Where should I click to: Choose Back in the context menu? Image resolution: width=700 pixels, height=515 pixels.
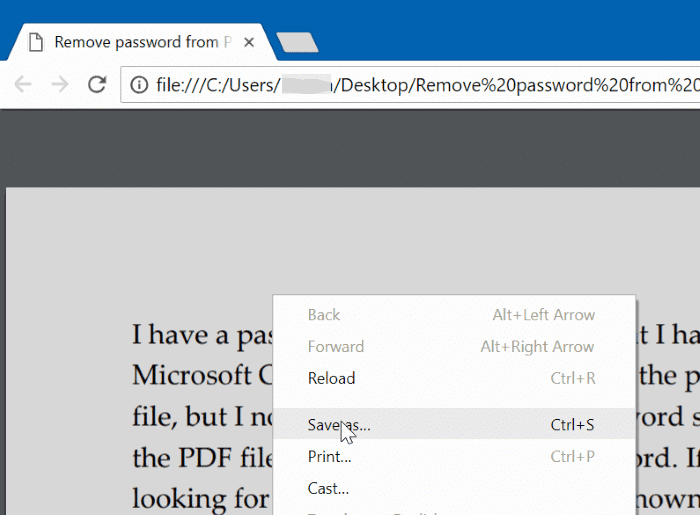coord(454,315)
